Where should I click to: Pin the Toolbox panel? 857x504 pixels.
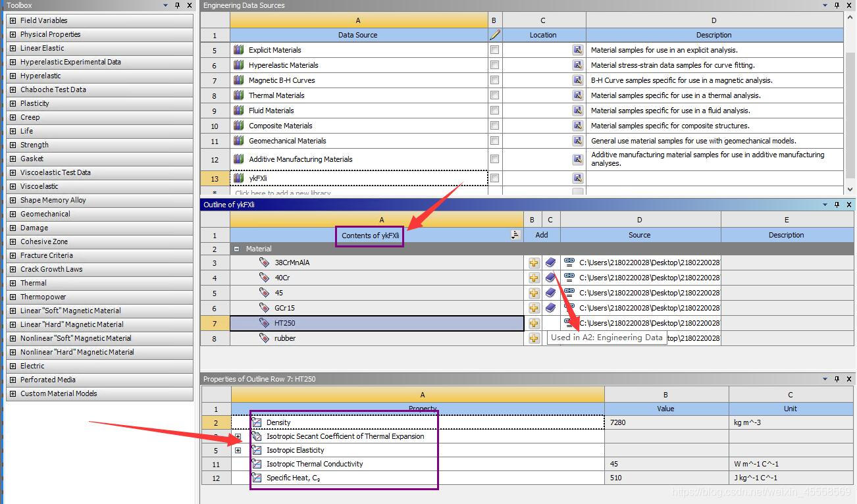tap(178, 5)
